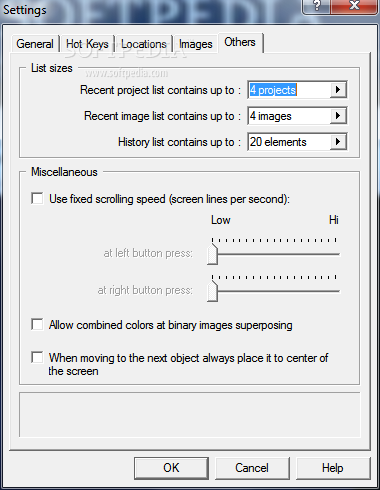Expand the history elements count dropdown arrow
Screen dimensions: 380x490
(338, 142)
